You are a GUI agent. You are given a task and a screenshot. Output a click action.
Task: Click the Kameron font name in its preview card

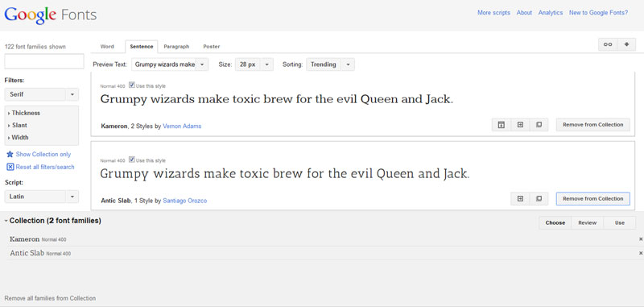pos(114,127)
